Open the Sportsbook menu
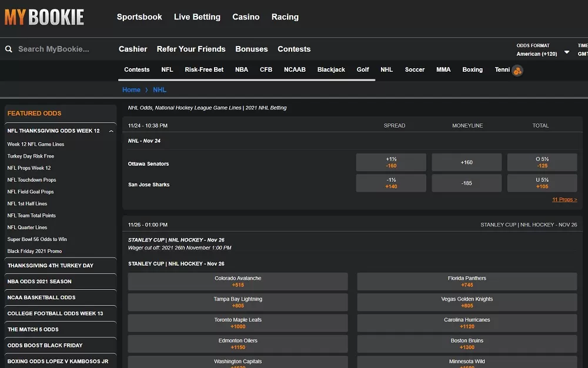The image size is (588, 368). tap(139, 17)
